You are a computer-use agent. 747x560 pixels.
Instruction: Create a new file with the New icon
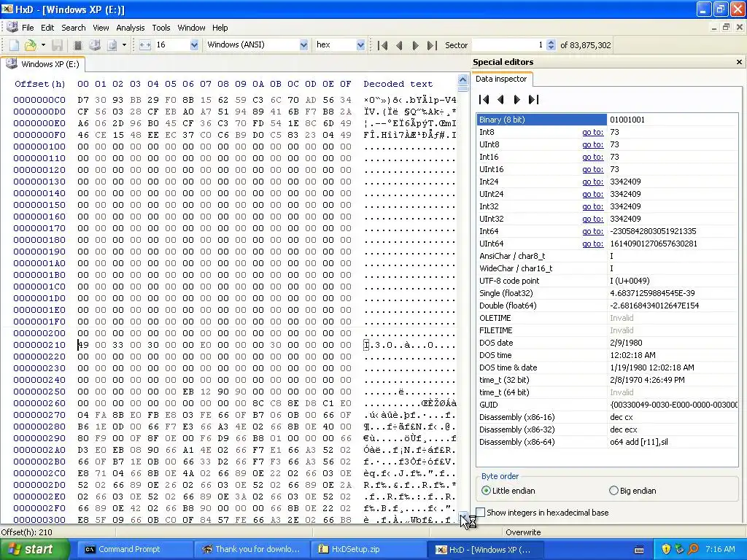click(15, 45)
